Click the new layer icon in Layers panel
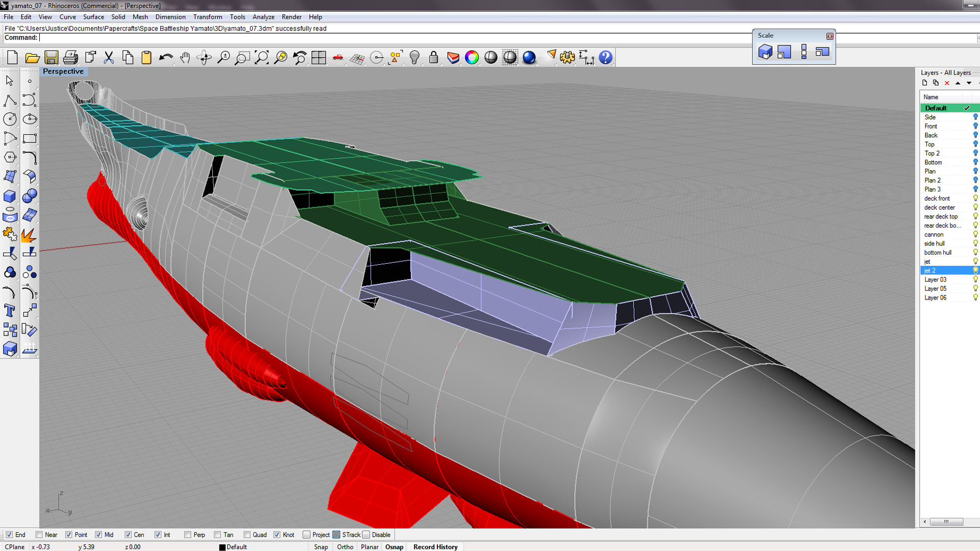The width and height of the screenshot is (980, 551). 924,83
